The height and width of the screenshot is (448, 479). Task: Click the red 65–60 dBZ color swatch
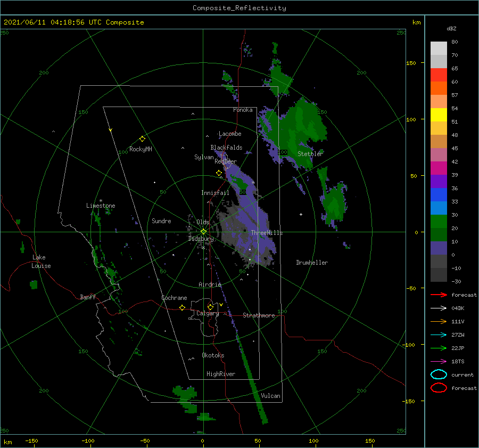click(x=439, y=75)
